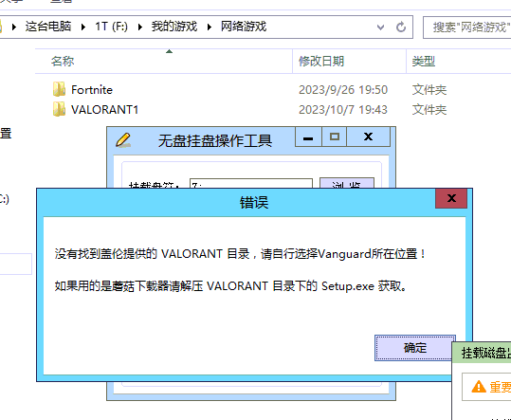Click the 2023/10/7 19:43 date cell
The image size is (511, 420).
343,109
